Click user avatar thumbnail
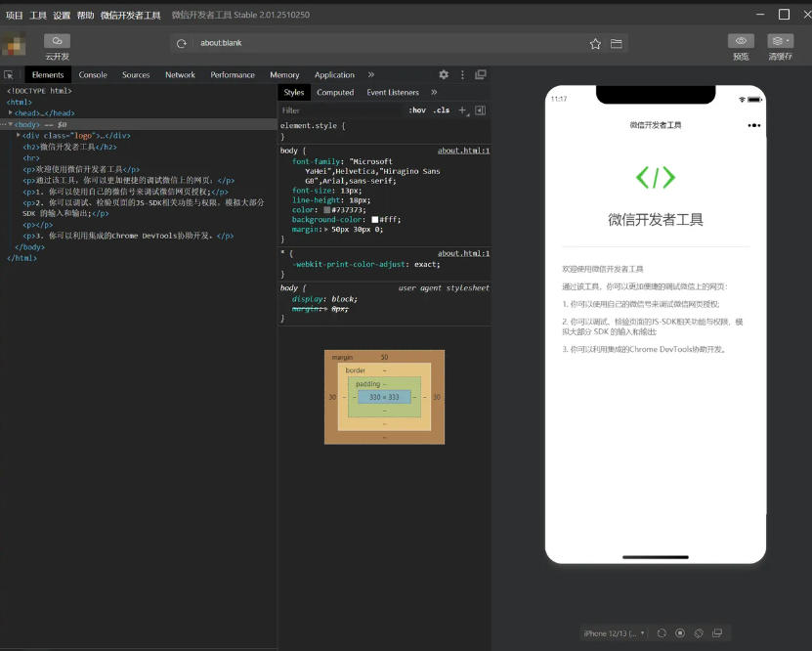The height and width of the screenshot is (651, 812). [14, 44]
